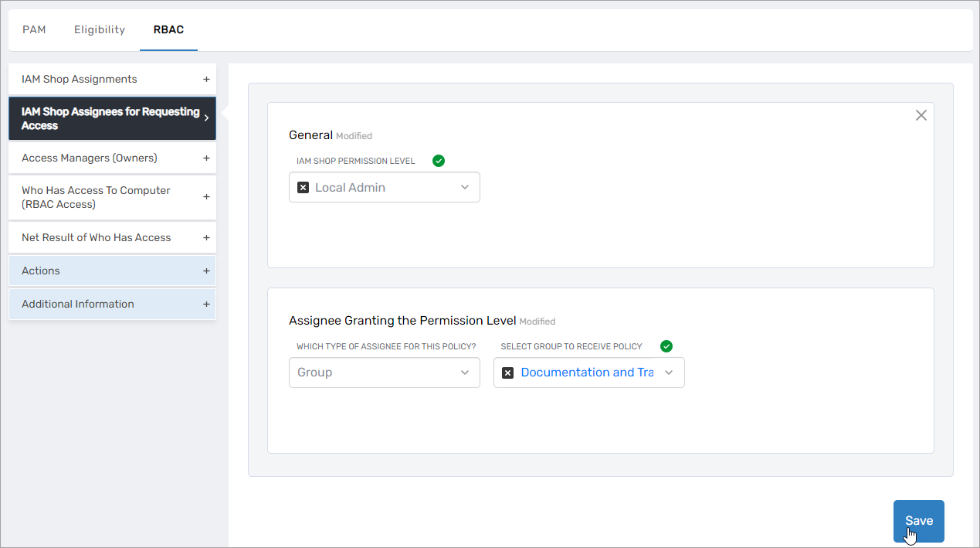Click the Documentation and Training group link
This screenshot has height=548, width=980.
[x=587, y=373]
